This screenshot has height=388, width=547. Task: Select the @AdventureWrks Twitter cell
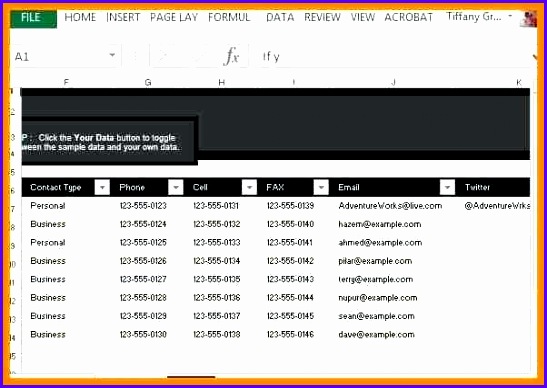tap(497, 206)
